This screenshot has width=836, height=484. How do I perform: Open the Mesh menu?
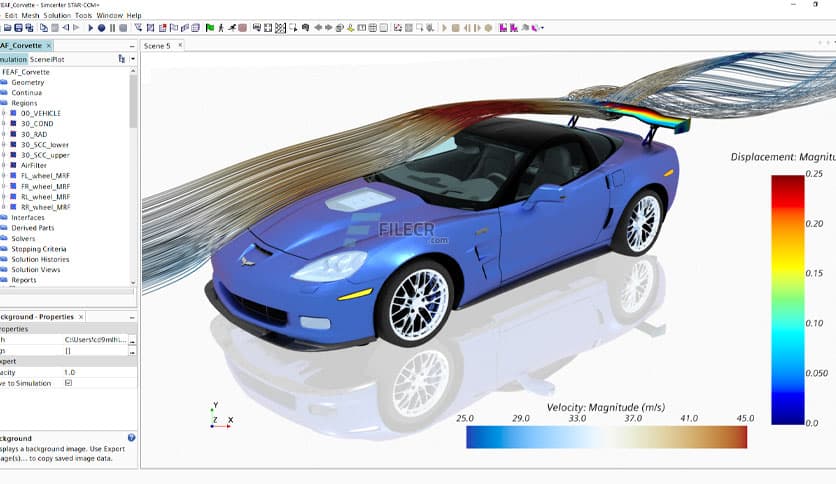[x=30, y=15]
